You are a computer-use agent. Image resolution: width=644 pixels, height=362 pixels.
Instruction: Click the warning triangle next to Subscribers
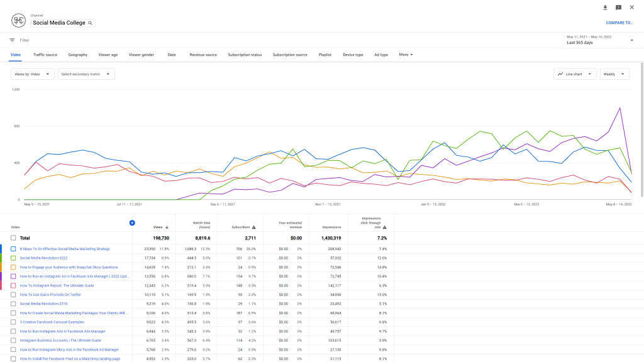[254, 228]
